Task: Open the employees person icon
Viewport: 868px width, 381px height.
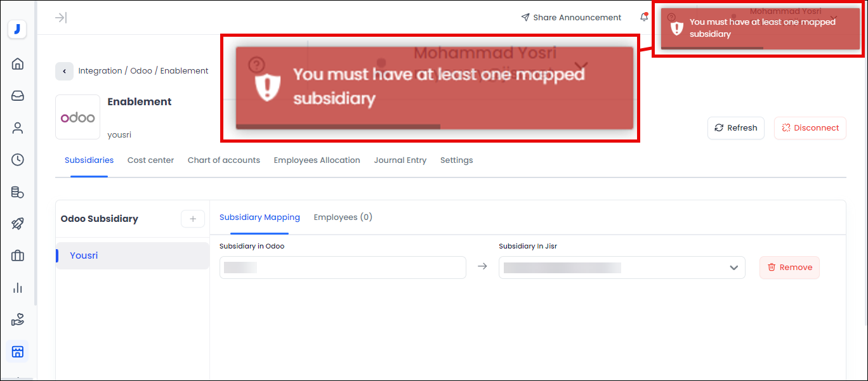Action: pos(18,128)
